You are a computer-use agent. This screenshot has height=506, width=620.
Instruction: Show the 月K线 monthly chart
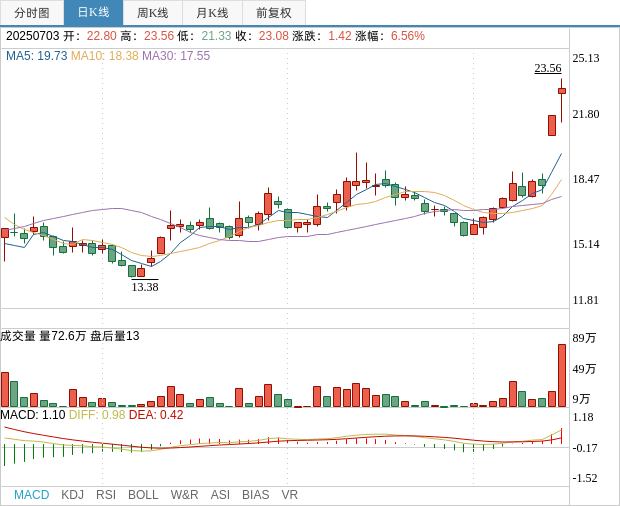(x=212, y=13)
